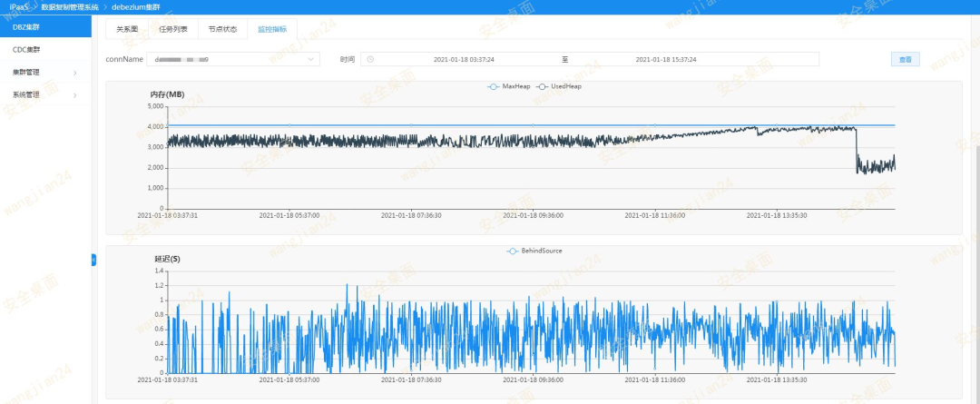
Task: Click the clock icon in time field
Action: tap(370, 59)
